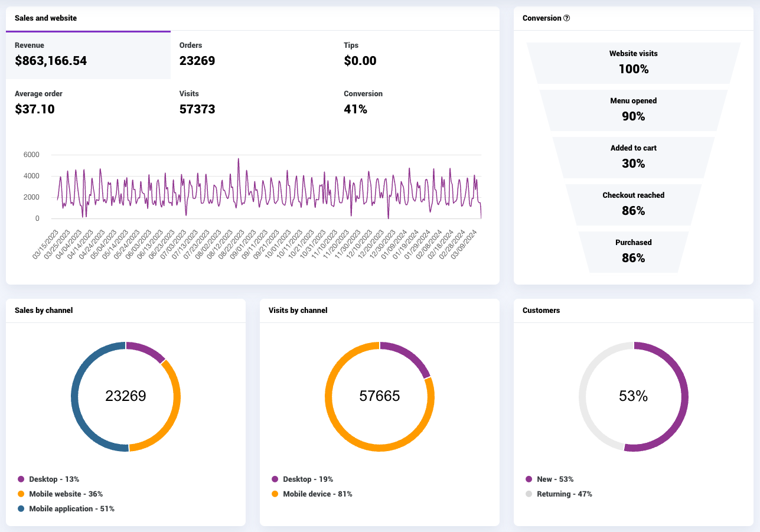The width and height of the screenshot is (760, 532).
Task: Toggle the Returning customers legend item
Action: 559,494
